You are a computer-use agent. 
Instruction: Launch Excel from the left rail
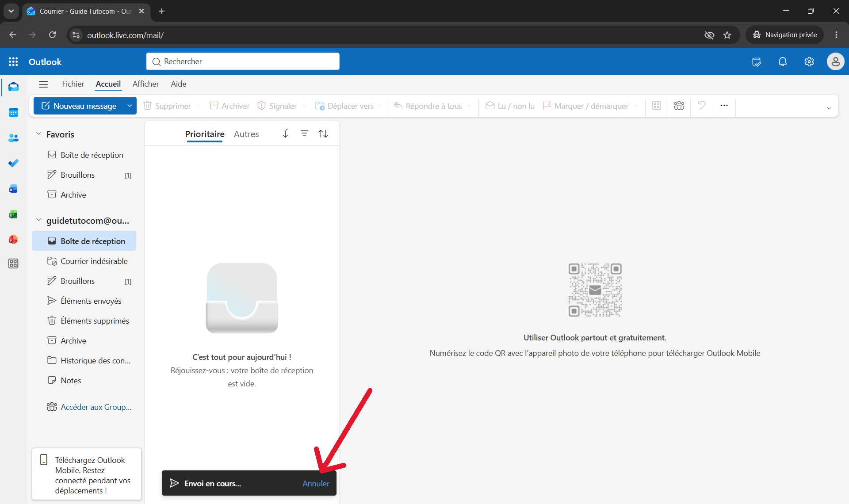(13, 214)
